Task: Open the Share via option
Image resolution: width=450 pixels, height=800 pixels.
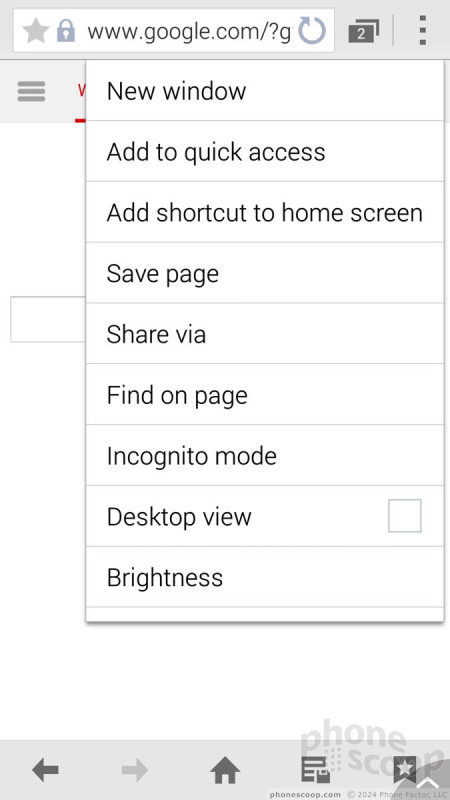Action: (265, 334)
